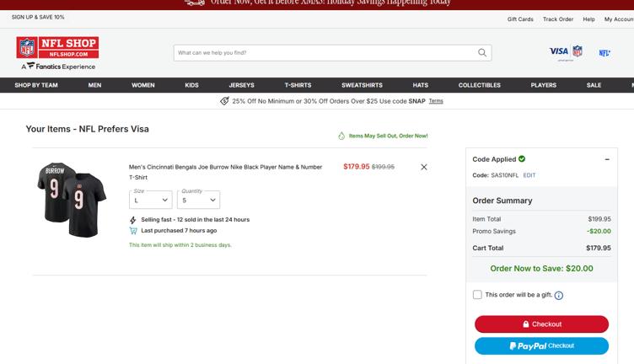
Task: Click the NFL+ icon in header
Action: point(604,53)
